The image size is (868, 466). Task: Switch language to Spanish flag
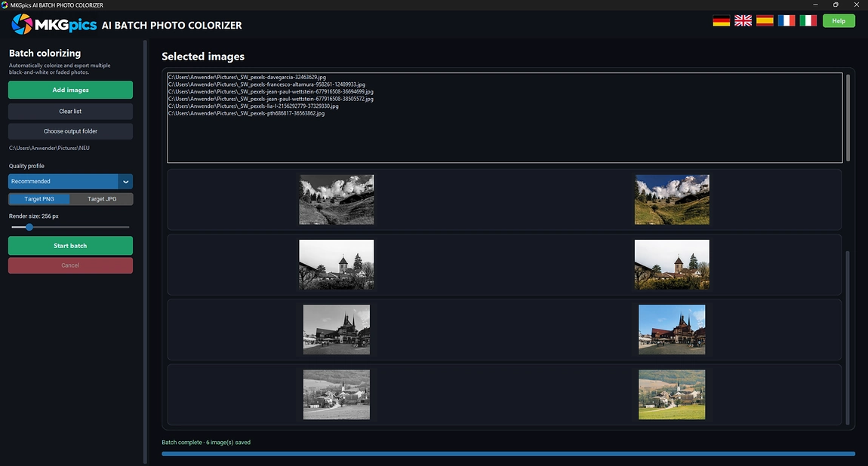765,21
